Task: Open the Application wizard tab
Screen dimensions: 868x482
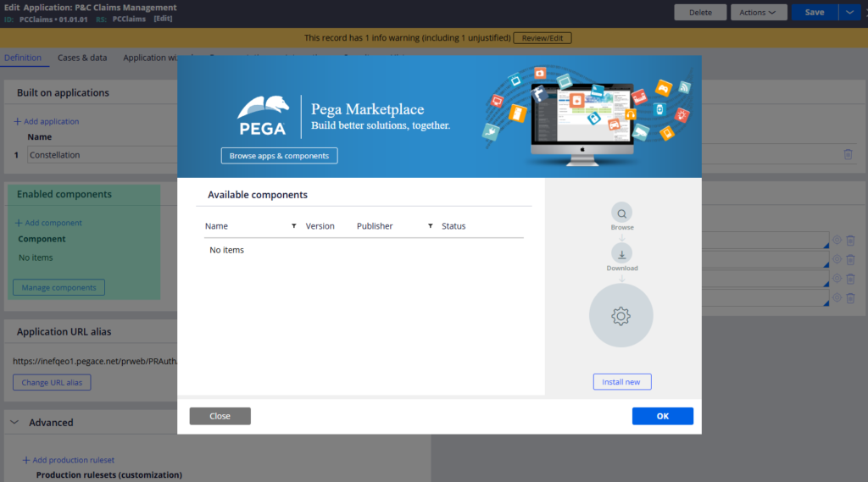Action: tap(150, 58)
